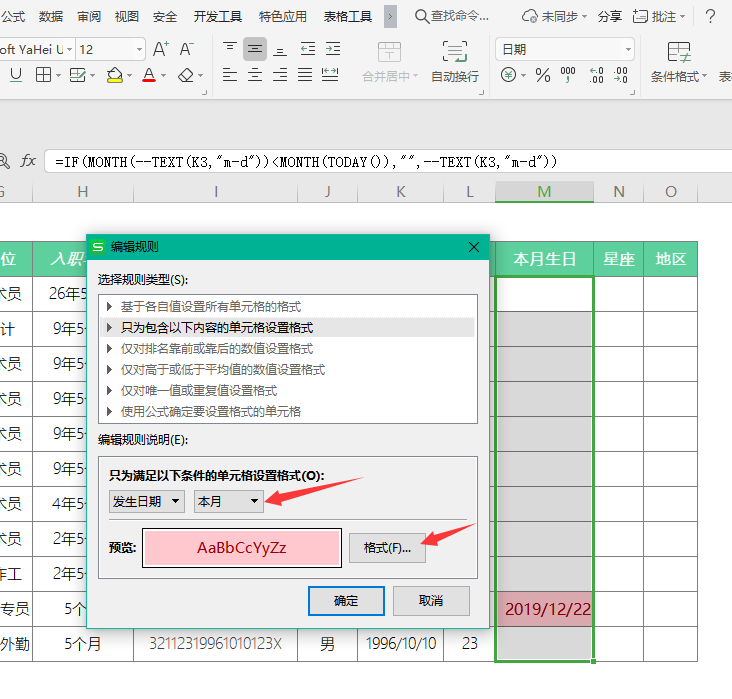Viewport: 732px width, 699px height.
Task: Expand the fill color arrow
Action: point(129,75)
